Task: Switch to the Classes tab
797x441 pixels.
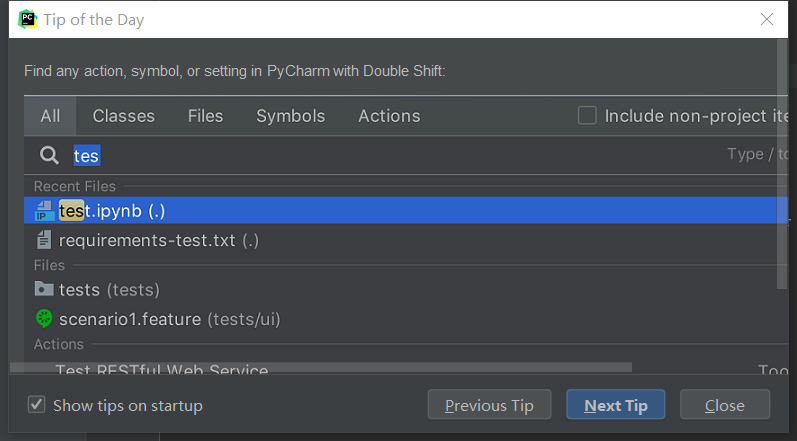Action: 124,116
